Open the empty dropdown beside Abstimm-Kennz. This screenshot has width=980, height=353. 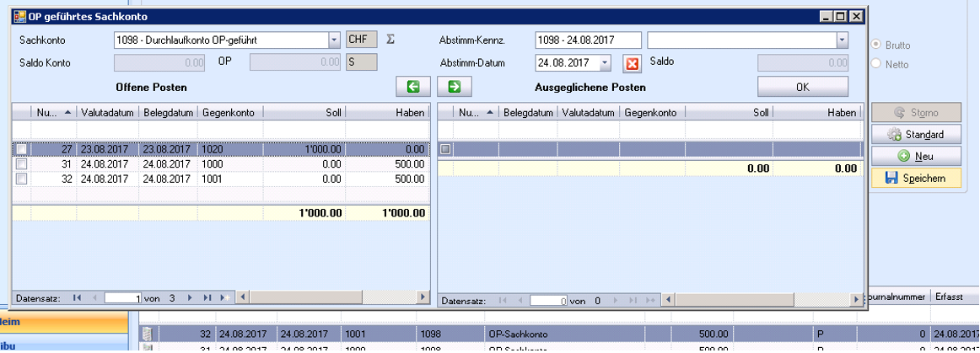(x=843, y=40)
